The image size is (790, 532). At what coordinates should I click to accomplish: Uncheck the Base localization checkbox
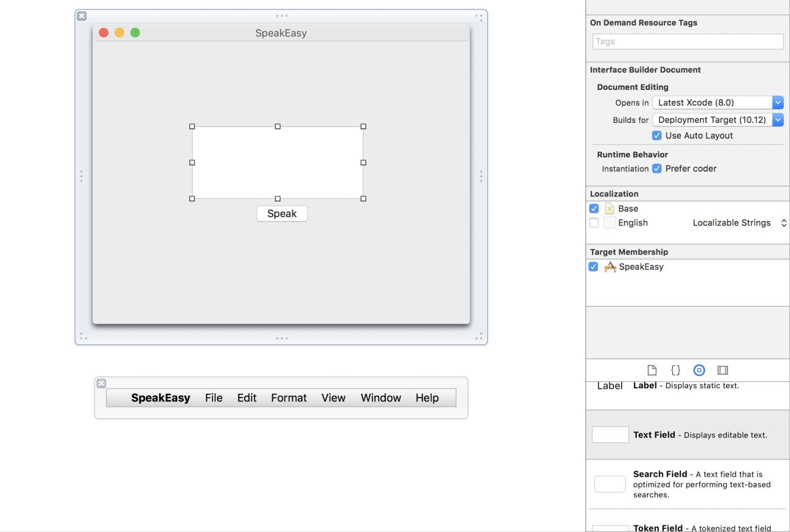(594, 208)
